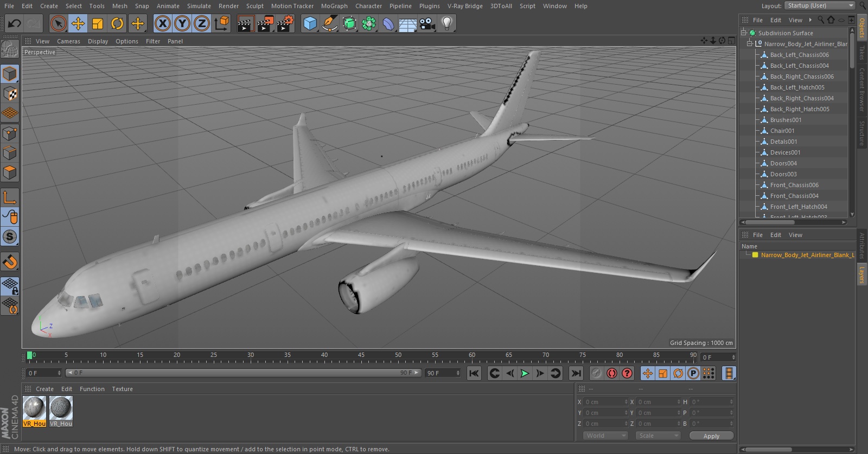
Task: Collapse Narrow_Body_Jet_Airliner null object
Action: point(750,44)
